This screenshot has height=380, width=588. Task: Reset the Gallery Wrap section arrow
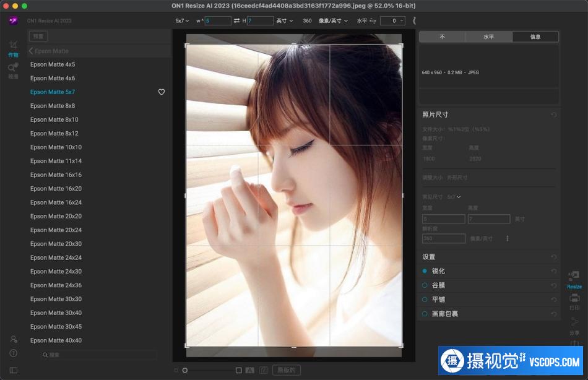click(554, 314)
